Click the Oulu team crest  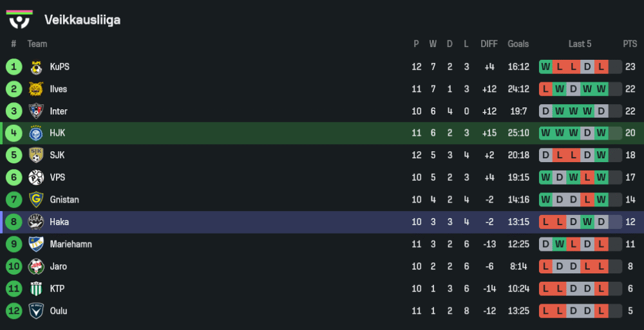pos(36,311)
